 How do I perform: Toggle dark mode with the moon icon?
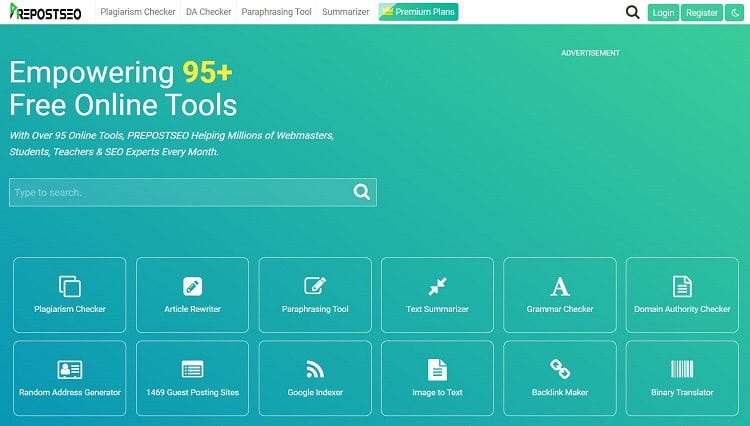(x=735, y=12)
